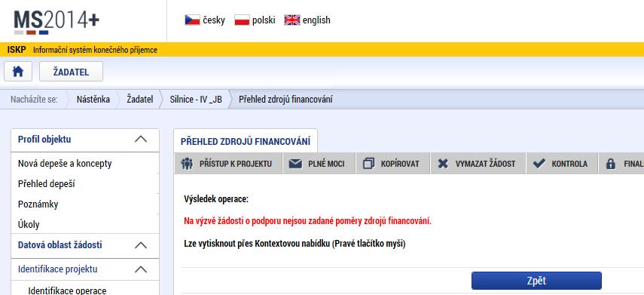Click KOPÍROVAT toolbar label
Image resolution: width=644 pixels, height=295 pixels.
pos(400,164)
